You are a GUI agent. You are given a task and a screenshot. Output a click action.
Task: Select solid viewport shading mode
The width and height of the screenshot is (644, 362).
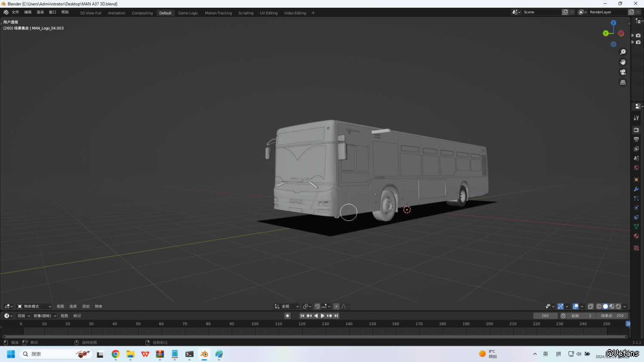[605, 306]
